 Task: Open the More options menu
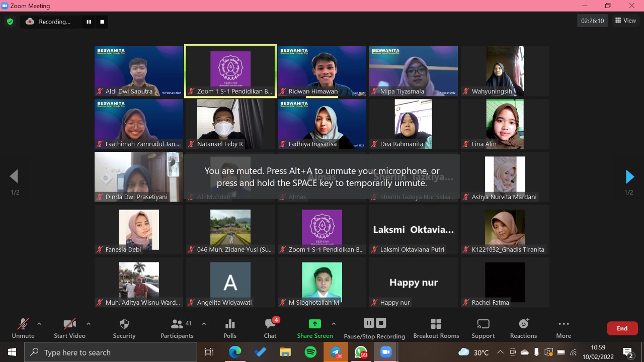[x=563, y=328]
